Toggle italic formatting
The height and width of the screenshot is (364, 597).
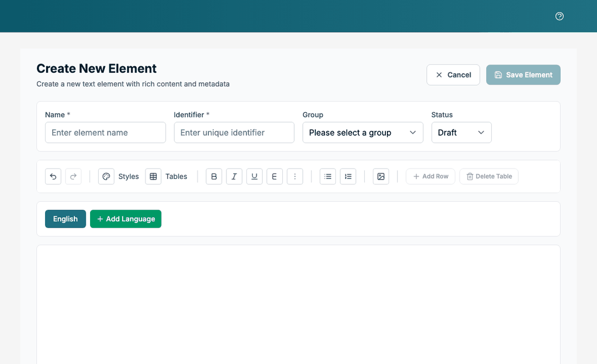pyautogui.click(x=234, y=176)
